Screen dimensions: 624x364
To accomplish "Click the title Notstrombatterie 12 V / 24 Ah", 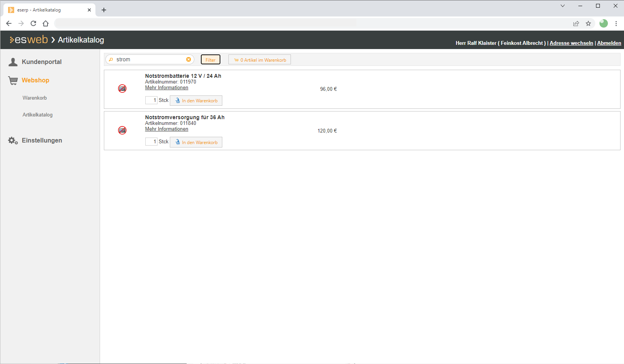I will [x=183, y=76].
